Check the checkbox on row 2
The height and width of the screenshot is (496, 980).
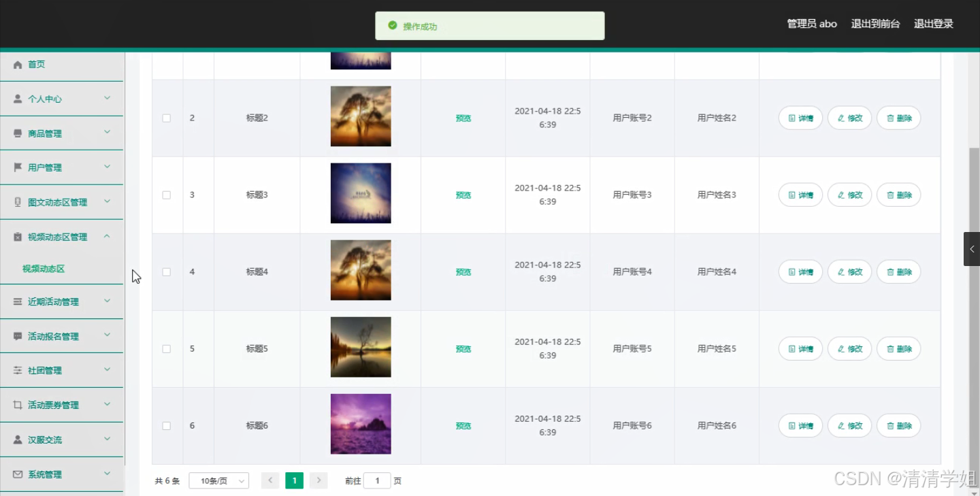(x=166, y=118)
